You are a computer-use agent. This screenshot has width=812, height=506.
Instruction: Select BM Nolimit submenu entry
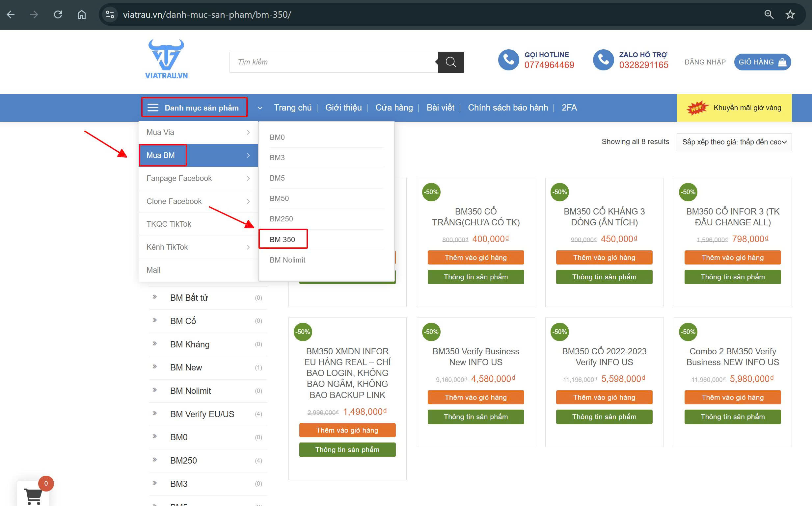[287, 260]
